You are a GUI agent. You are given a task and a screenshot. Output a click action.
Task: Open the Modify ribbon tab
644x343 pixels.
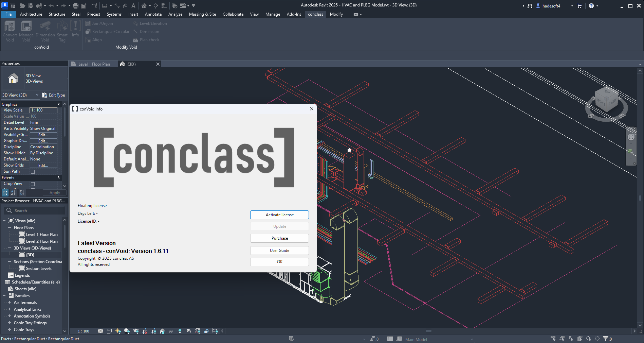pyautogui.click(x=336, y=14)
